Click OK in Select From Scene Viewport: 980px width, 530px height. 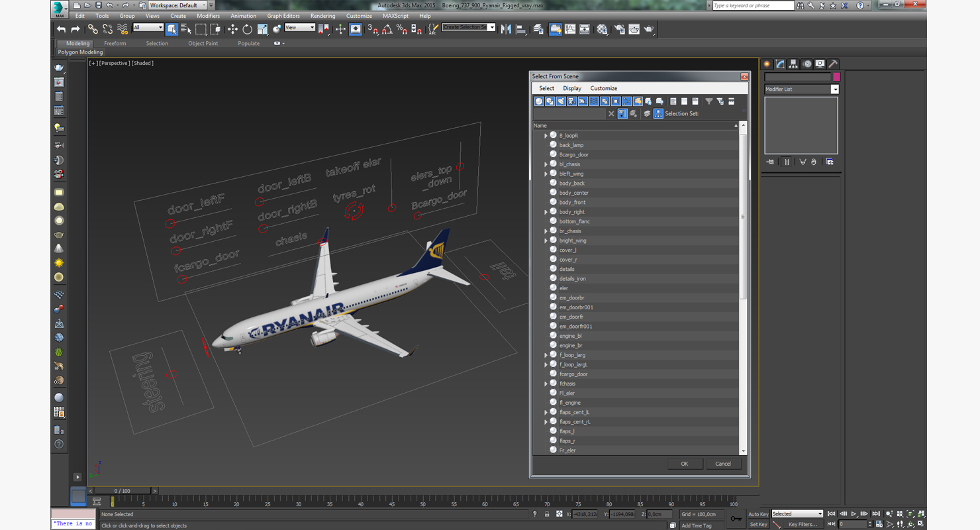(x=685, y=464)
